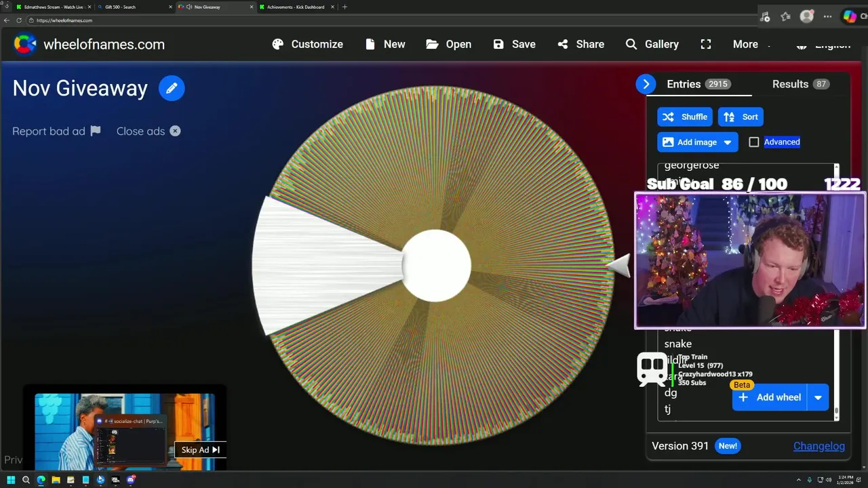The width and height of the screenshot is (868, 488).
Task: Collapse the entries panel with the chevron arrow
Action: click(646, 84)
